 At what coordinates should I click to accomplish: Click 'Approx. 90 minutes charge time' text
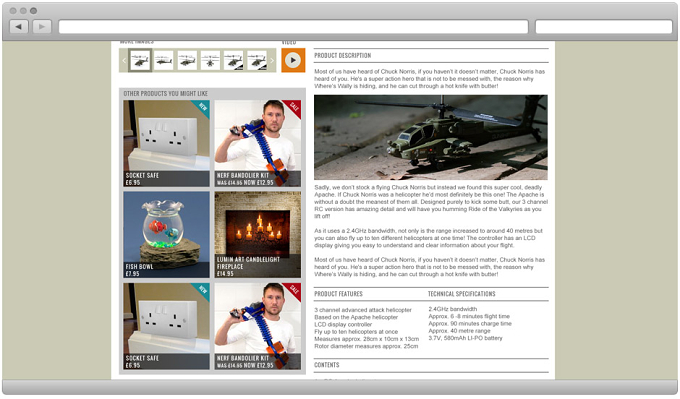(470, 324)
